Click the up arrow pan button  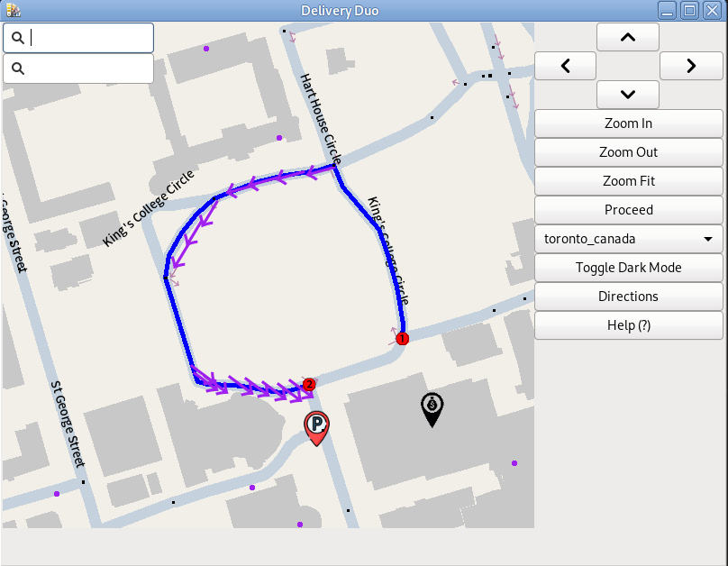628,37
